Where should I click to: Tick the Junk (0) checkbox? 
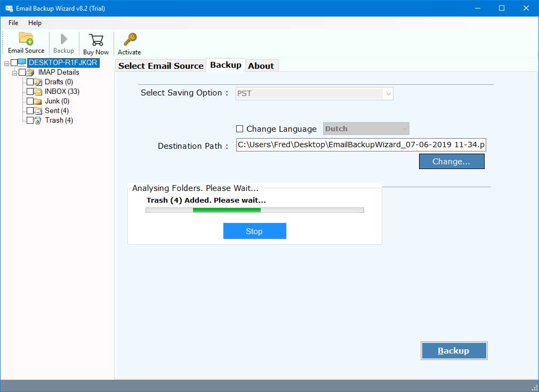[30, 101]
